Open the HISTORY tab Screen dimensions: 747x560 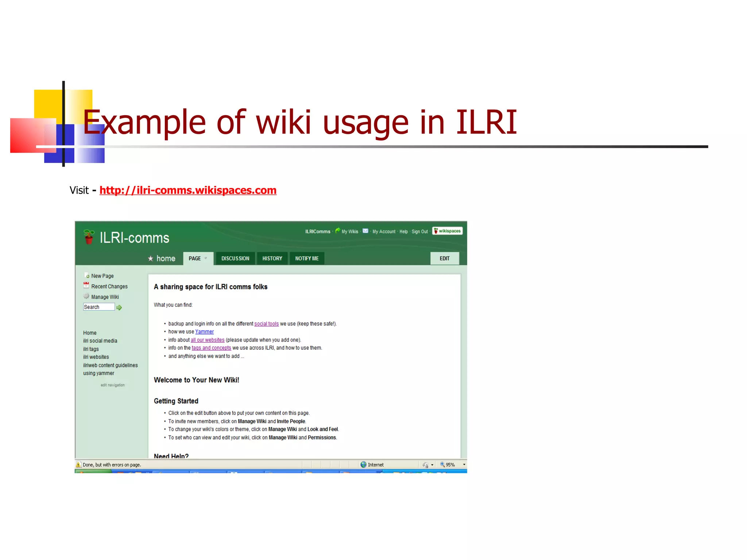click(272, 258)
